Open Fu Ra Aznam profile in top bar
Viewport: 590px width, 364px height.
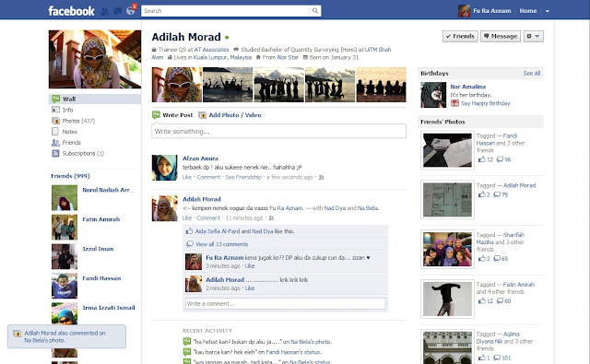(485, 11)
